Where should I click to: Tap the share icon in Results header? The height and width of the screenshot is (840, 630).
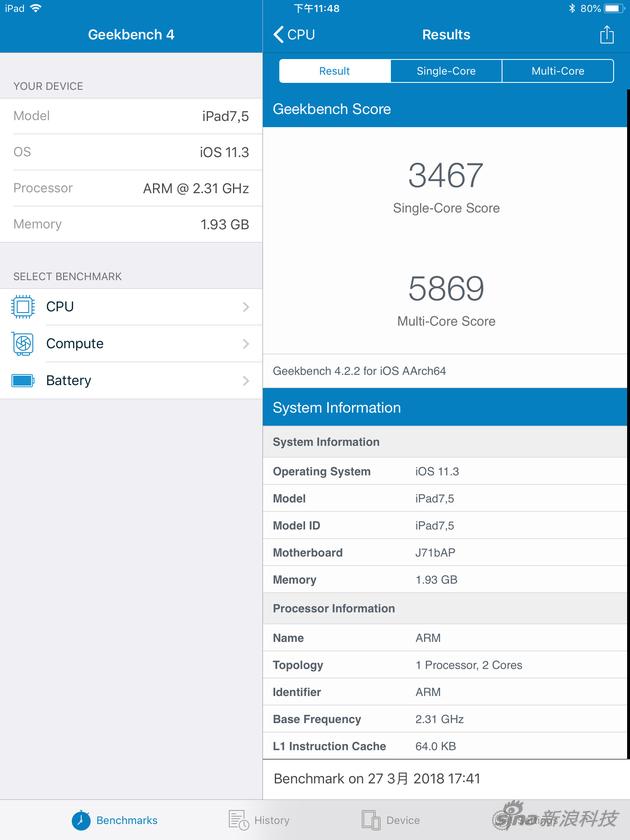coord(606,35)
